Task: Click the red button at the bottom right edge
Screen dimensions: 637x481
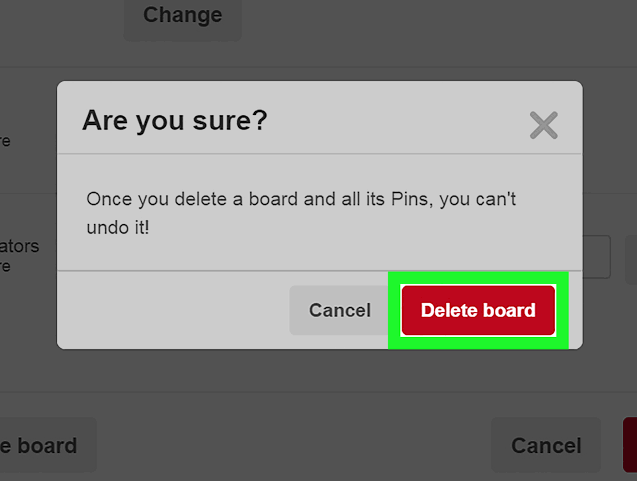Action: 630,445
